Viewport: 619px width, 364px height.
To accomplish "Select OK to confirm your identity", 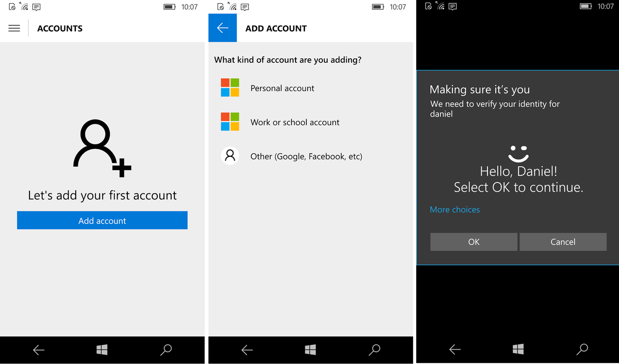I will (474, 242).
